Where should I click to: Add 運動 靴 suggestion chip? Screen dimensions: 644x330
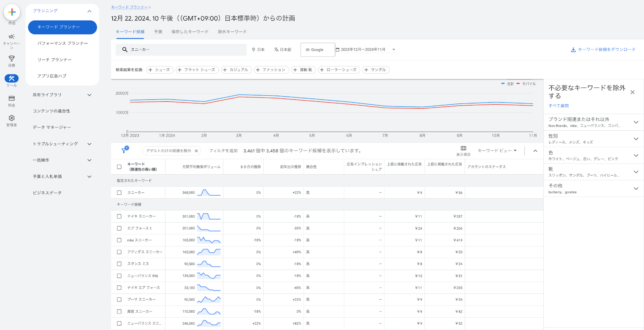(x=303, y=70)
